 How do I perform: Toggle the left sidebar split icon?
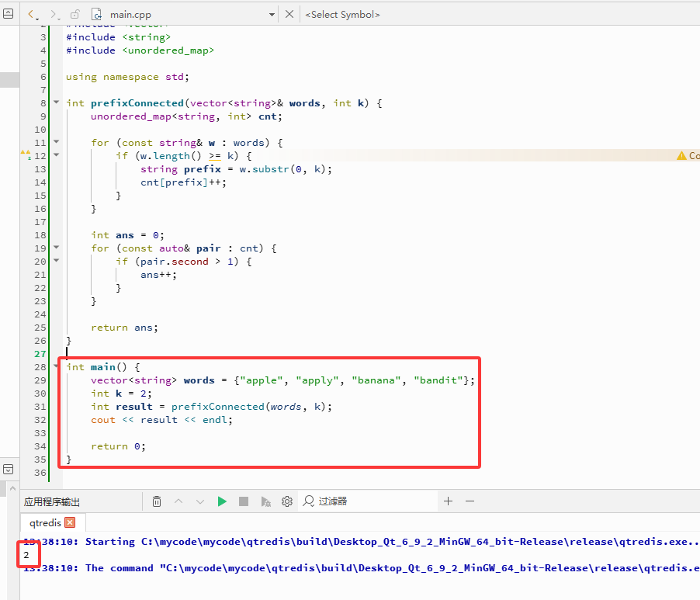tap(8, 14)
